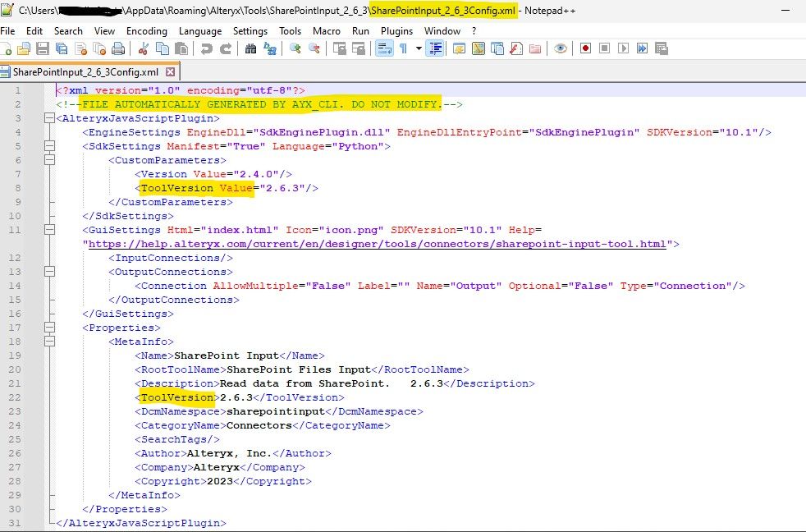Collapse the Properties fold on line 17
Image resolution: width=806 pixels, height=532 pixels.
(49, 328)
